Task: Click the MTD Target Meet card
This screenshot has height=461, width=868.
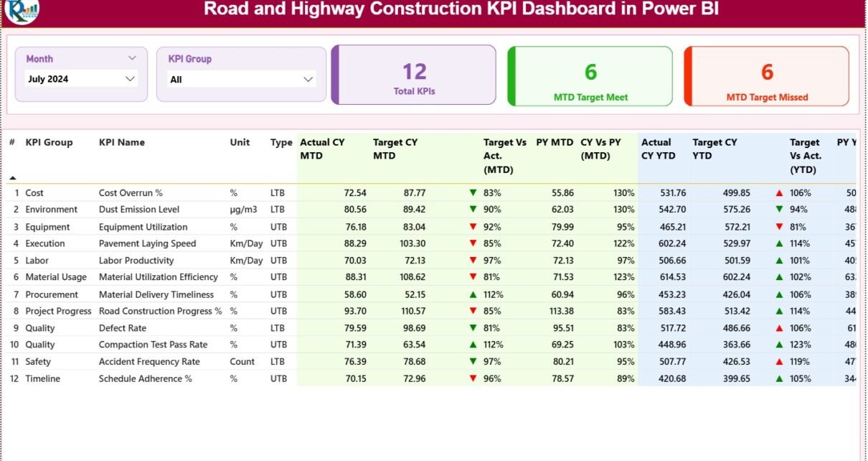Action: coord(590,75)
